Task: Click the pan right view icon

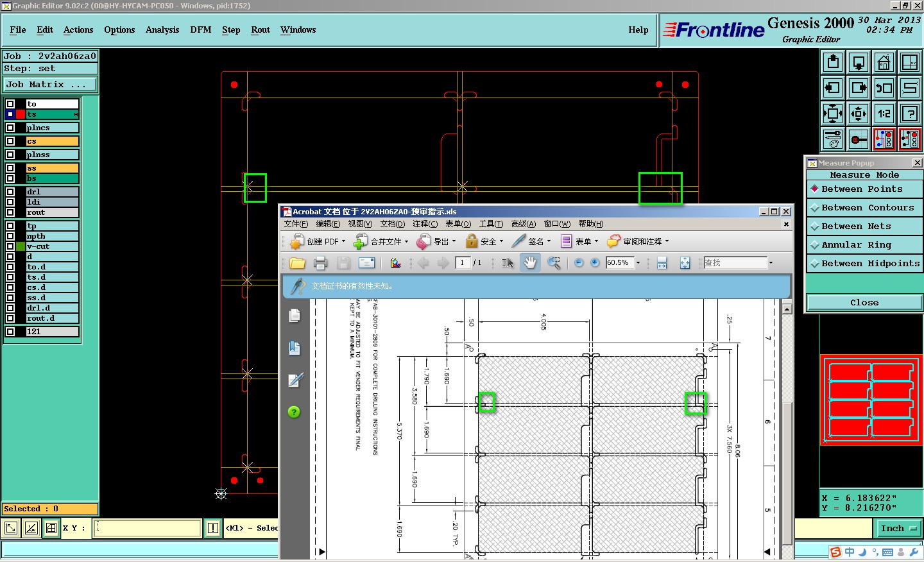Action: pyautogui.click(x=859, y=88)
